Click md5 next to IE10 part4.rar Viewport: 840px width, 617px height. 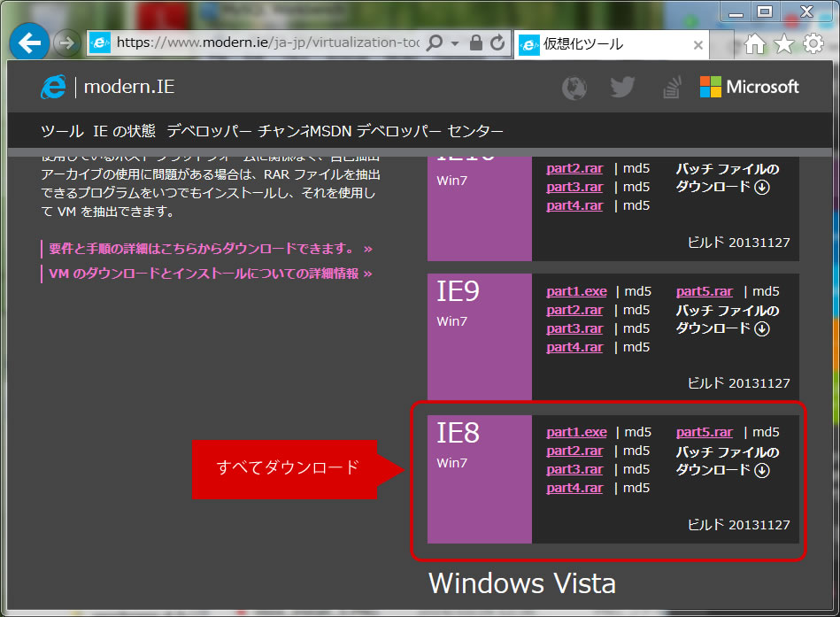636,205
